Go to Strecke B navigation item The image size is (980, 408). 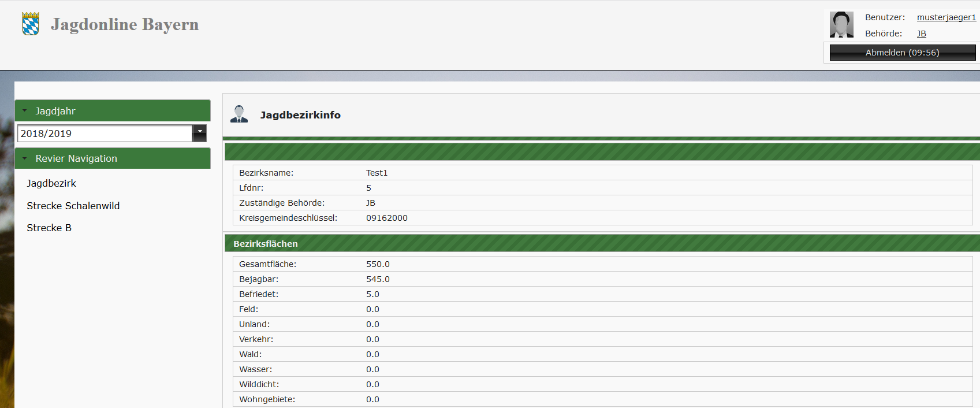pyautogui.click(x=49, y=228)
